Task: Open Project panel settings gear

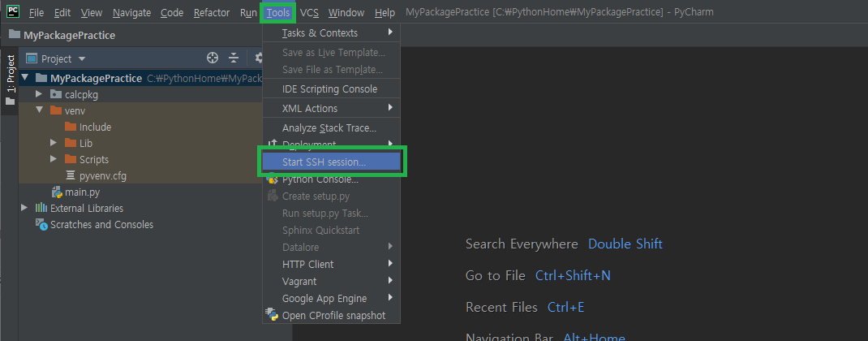Action: pyautogui.click(x=258, y=58)
